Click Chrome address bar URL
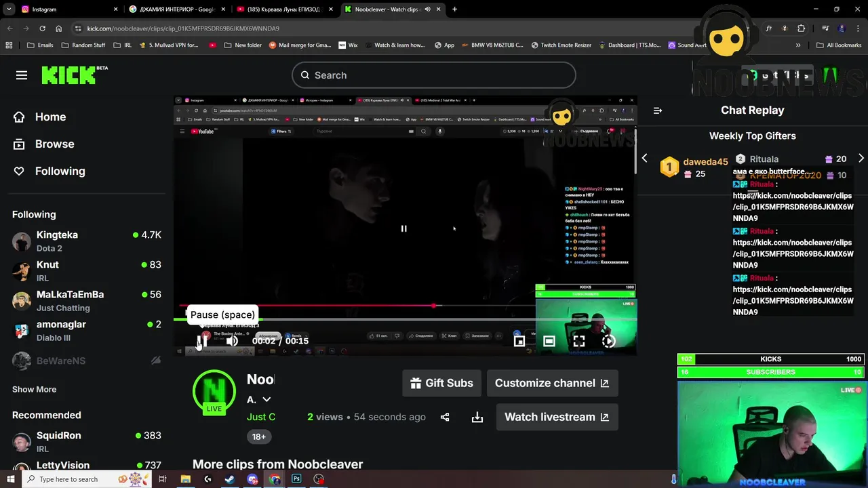The height and width of the screenshot is (488, 868). [183, 28]
